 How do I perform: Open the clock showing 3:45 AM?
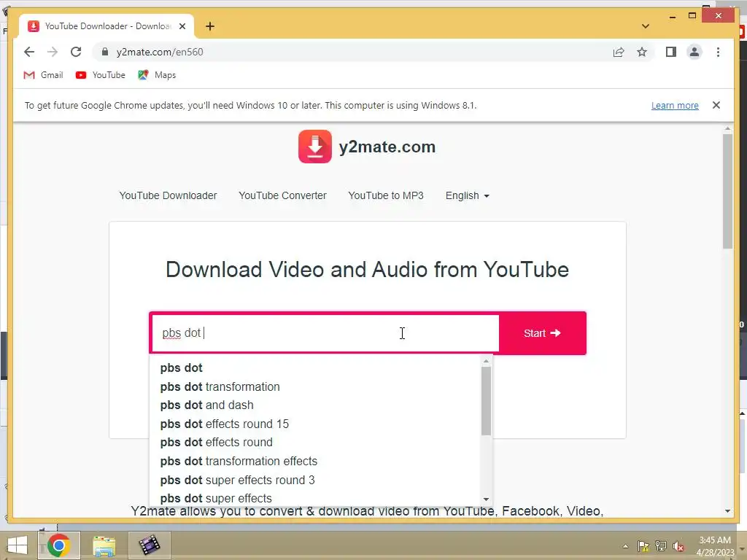(x=715, y=546)
